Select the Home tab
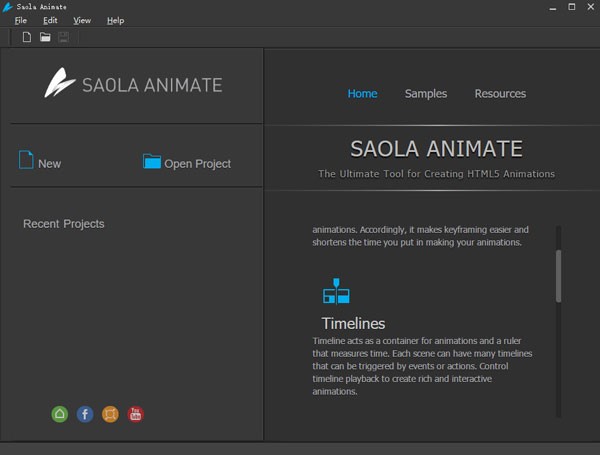This screenshot has width=600, height=455. pyautogui.click(x=362, y=94)
